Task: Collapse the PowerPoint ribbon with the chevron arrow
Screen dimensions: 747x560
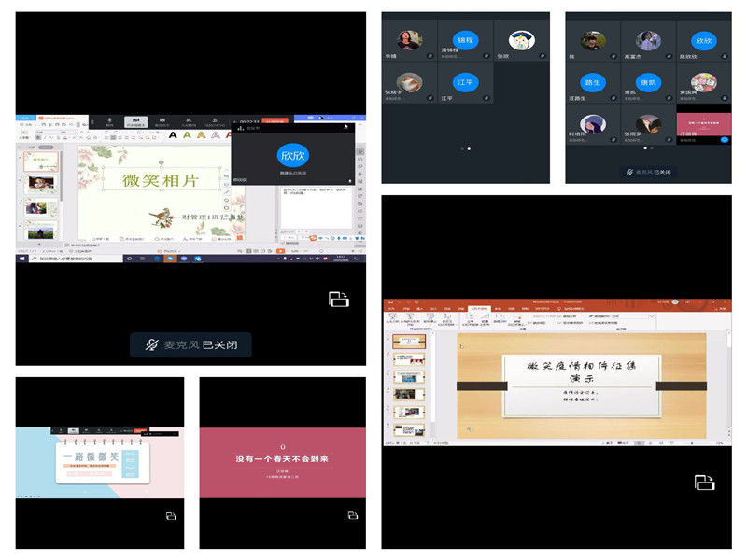Action: 726,328
